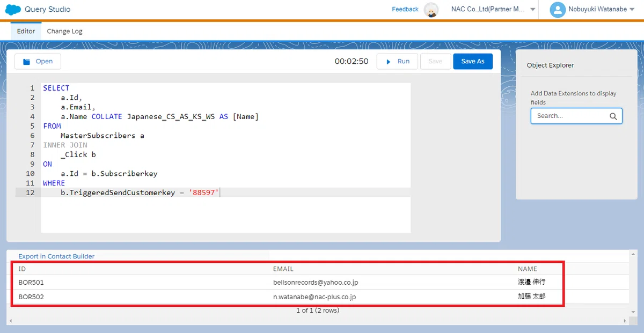Click line number 12 in the gutter
644x333 pixels.
[30, 193]
